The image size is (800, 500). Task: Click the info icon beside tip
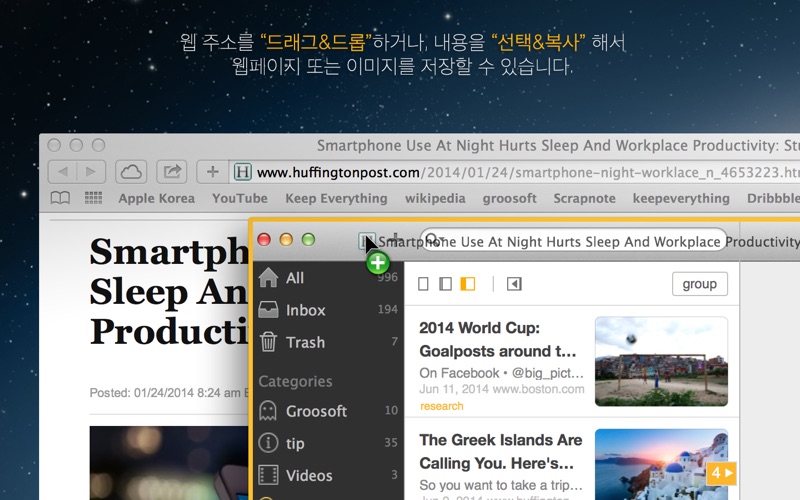pyautogui.click(x=268, y=443)
